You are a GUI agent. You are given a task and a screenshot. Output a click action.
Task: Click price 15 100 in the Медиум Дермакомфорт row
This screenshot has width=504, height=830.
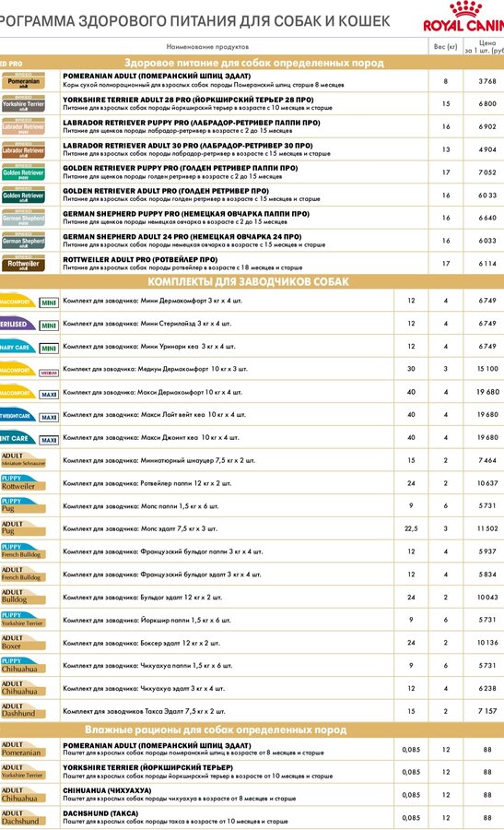487,368
